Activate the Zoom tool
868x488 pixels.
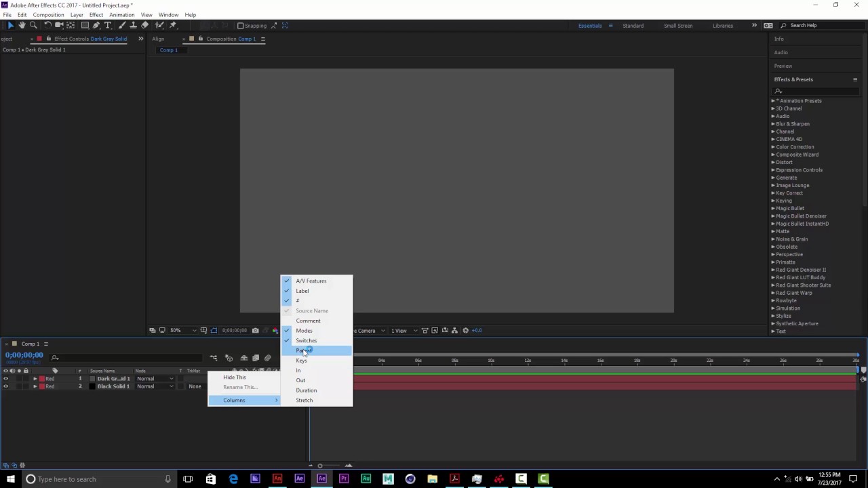(33, 25)
